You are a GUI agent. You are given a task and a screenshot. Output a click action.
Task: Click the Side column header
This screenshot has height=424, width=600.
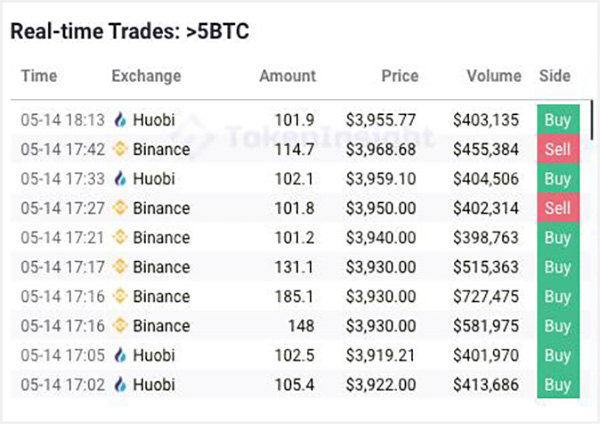click(x=555, y=76)
